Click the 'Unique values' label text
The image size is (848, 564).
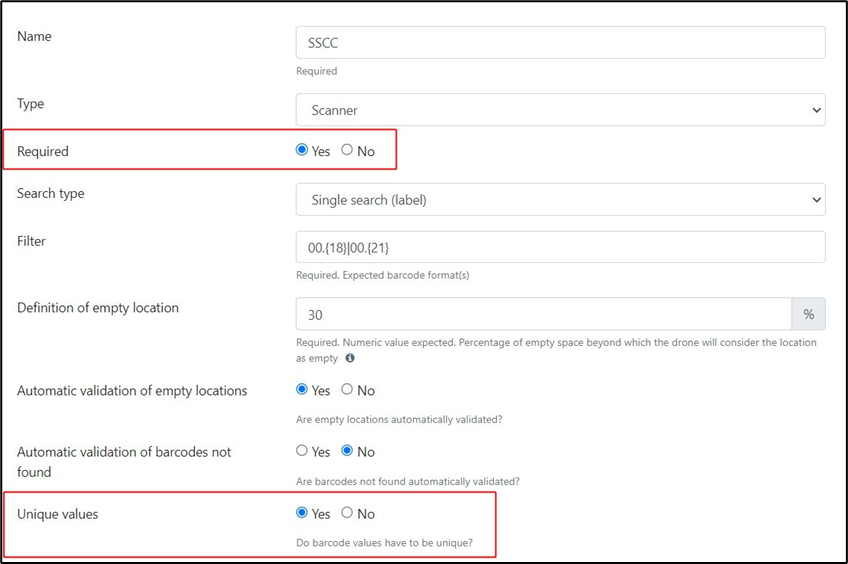57,514
